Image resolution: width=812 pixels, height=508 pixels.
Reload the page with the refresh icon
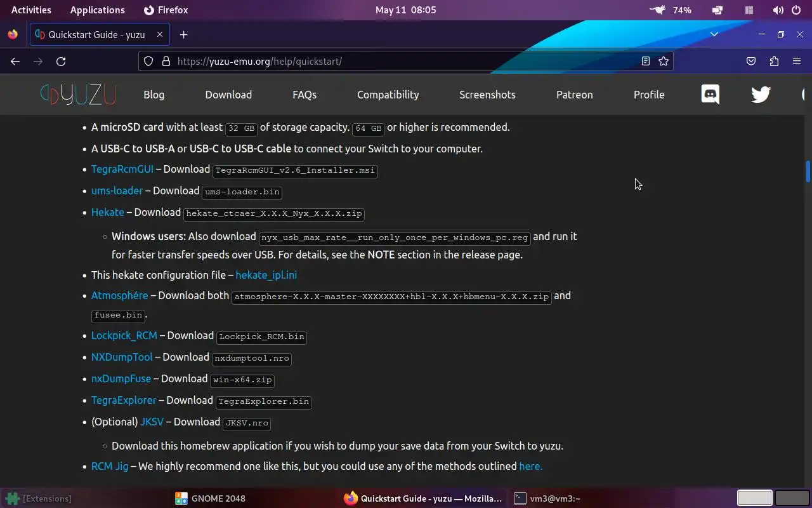point(61,61)
